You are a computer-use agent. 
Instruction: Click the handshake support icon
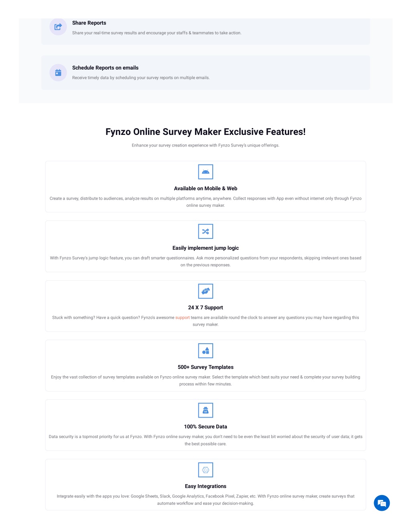point(205,291)
